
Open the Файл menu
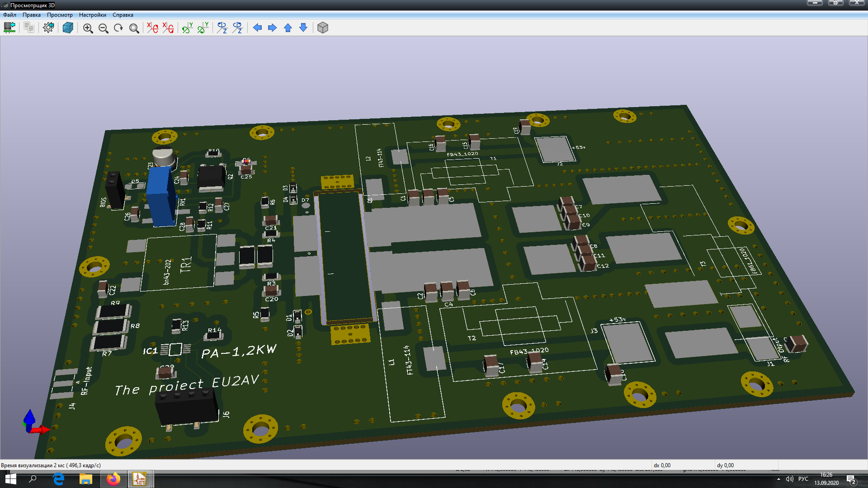pos(9,15)
